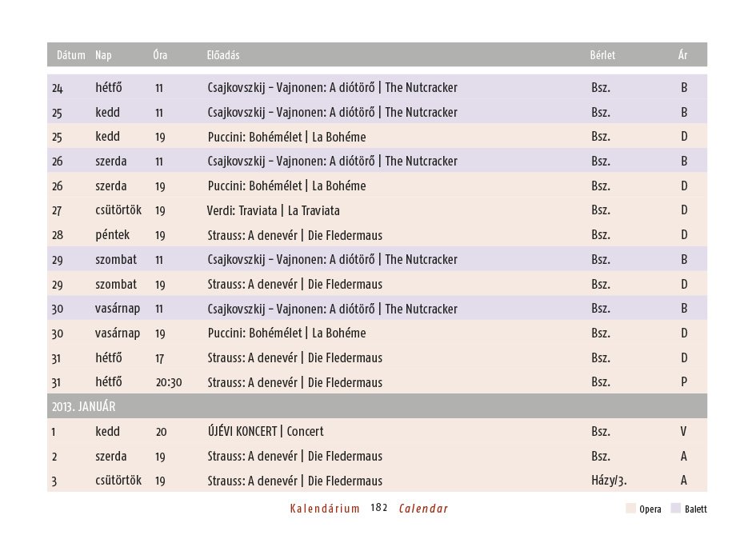756x543 pixels.
Task: Select the price category V cell
Action: [x=684, y=431]
